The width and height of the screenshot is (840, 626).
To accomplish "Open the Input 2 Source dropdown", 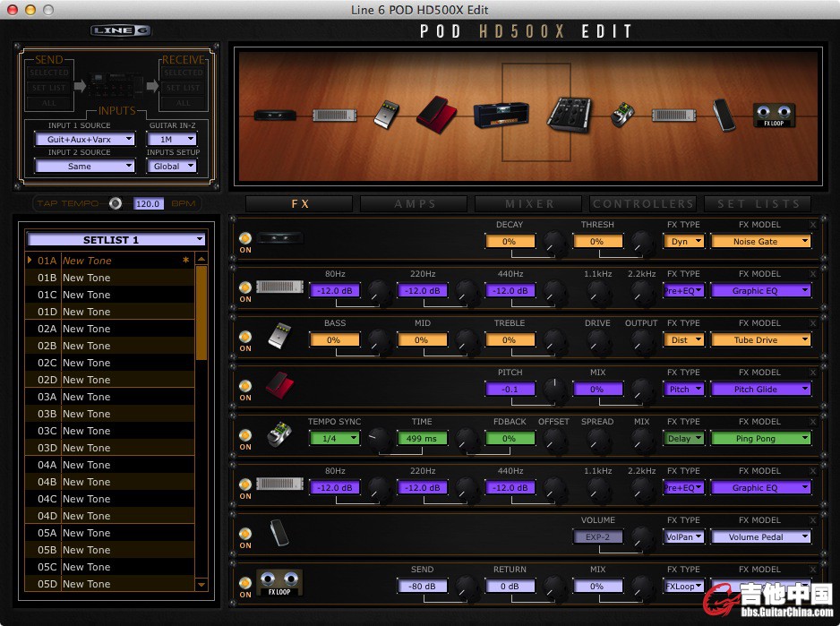I will (x=85, y=167).
